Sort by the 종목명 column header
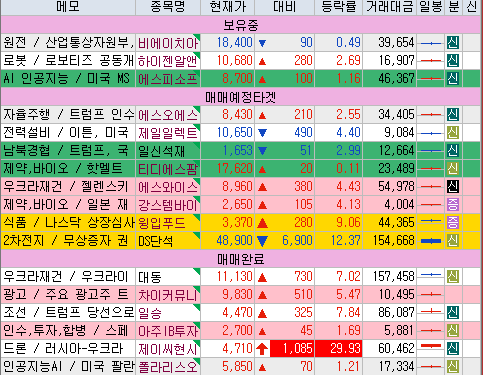Screen dimensions: 483x375 [x=168, y=7]
